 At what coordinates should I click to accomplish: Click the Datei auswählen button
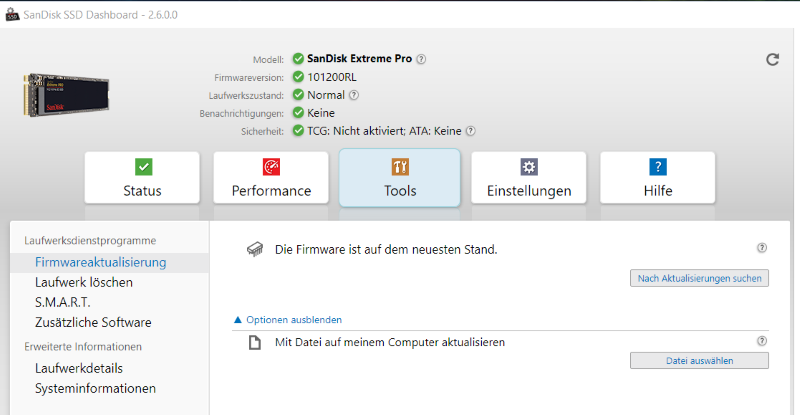[699, 360]
